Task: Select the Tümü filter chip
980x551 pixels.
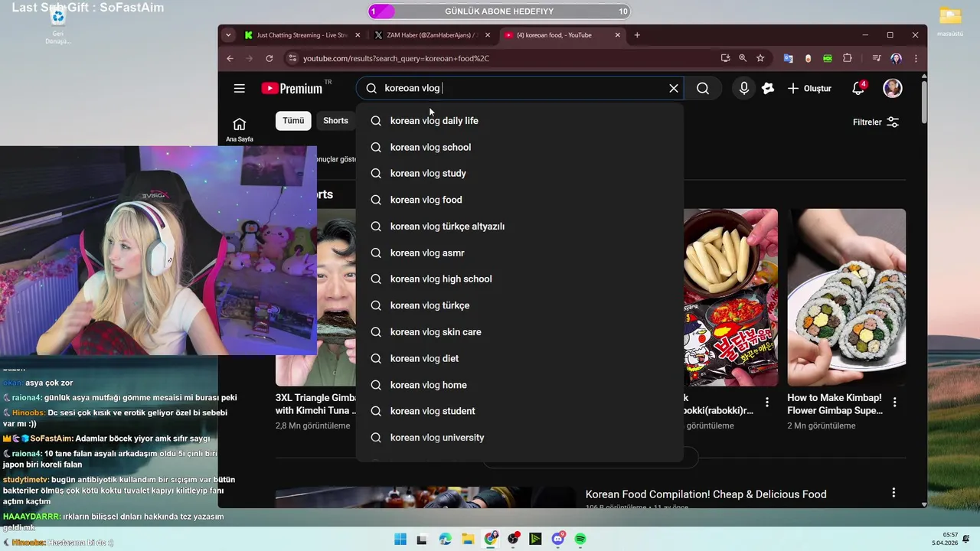Action: point(293,120)
